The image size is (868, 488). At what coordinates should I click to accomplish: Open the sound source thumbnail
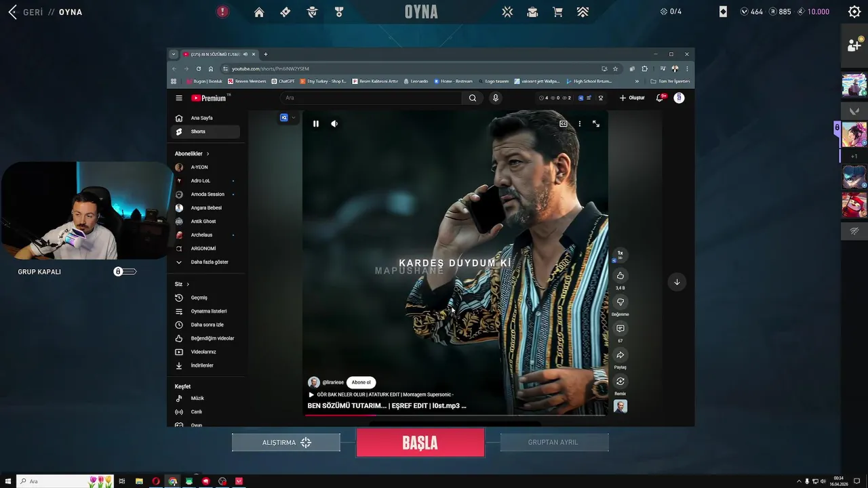(x=620, y=406)
